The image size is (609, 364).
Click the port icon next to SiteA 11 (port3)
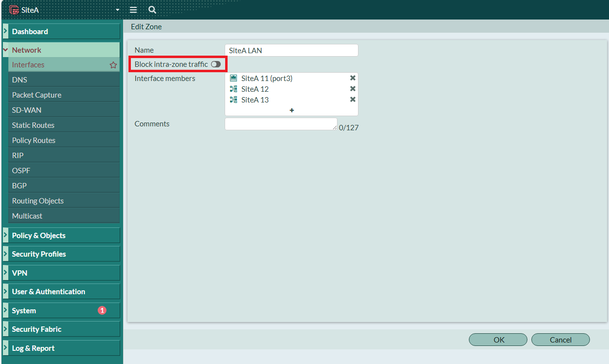[x=233, y=78]
